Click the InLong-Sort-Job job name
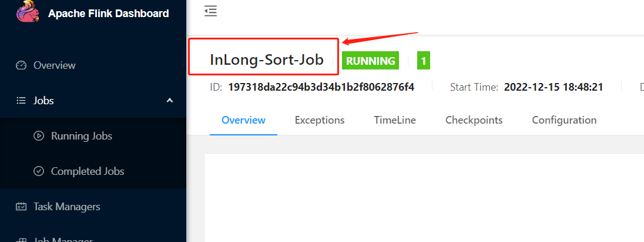The height and width of the screenshot is (242, 644). (x=267, y=59)
